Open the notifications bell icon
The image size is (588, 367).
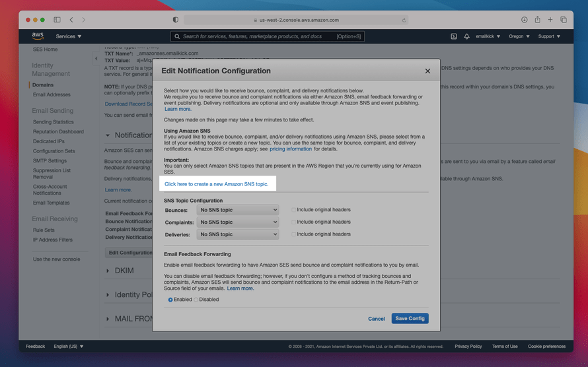466,36
